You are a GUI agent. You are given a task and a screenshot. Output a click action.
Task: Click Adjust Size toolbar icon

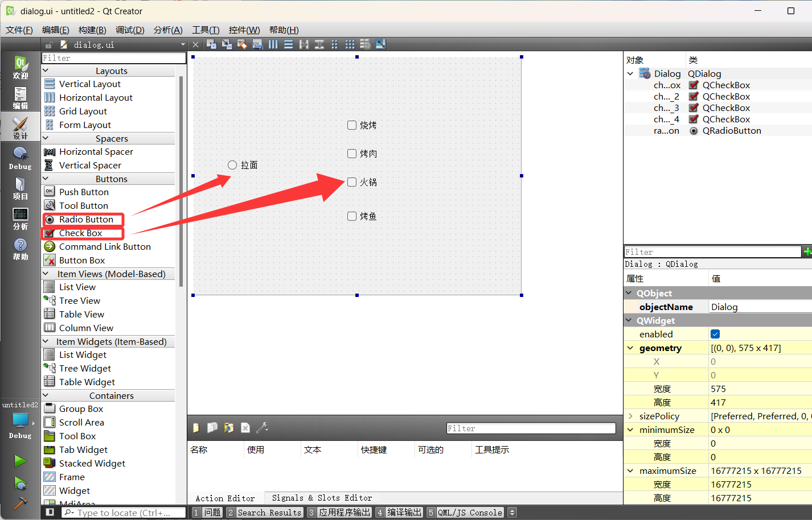(381, 44)
